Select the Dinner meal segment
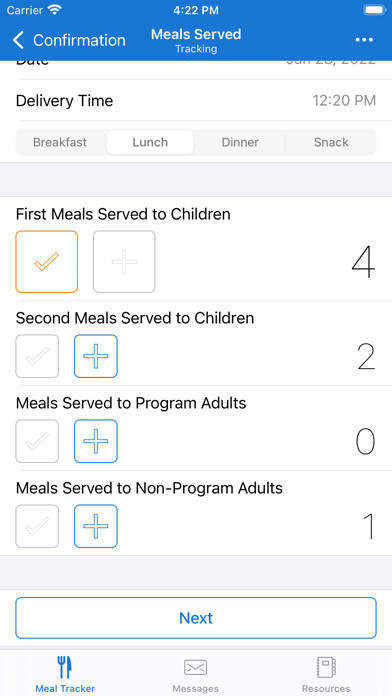Viewport: 392px width, 696px height. [240, 142]
